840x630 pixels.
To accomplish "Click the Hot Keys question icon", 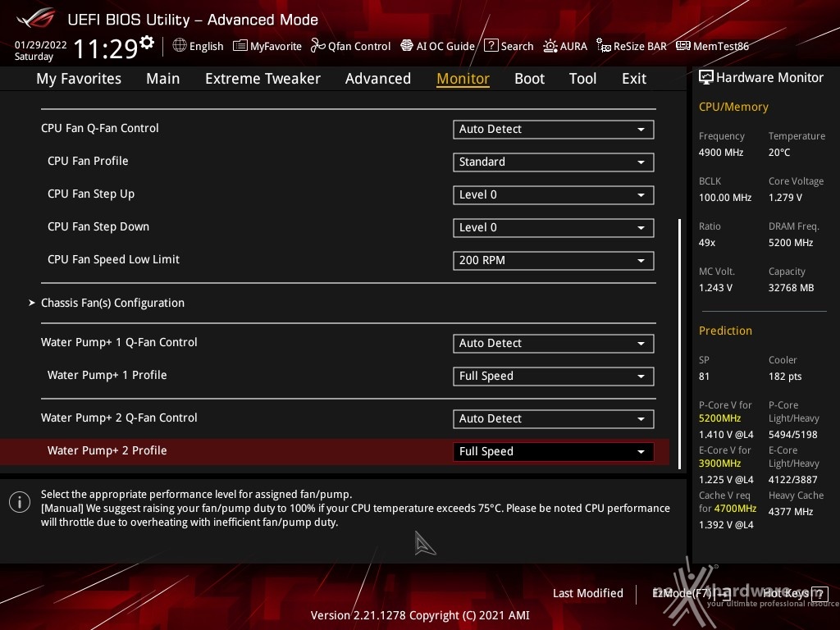I will point(819,594).
